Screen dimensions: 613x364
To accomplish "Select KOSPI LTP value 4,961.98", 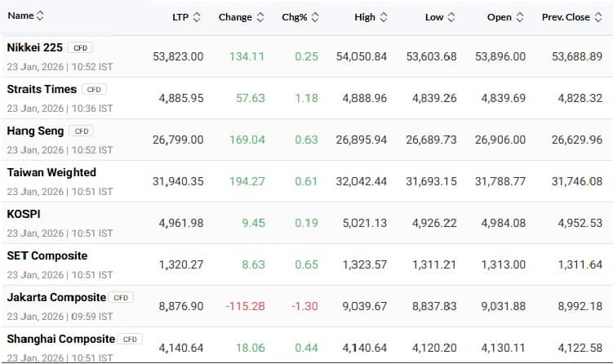I will 181,224.
